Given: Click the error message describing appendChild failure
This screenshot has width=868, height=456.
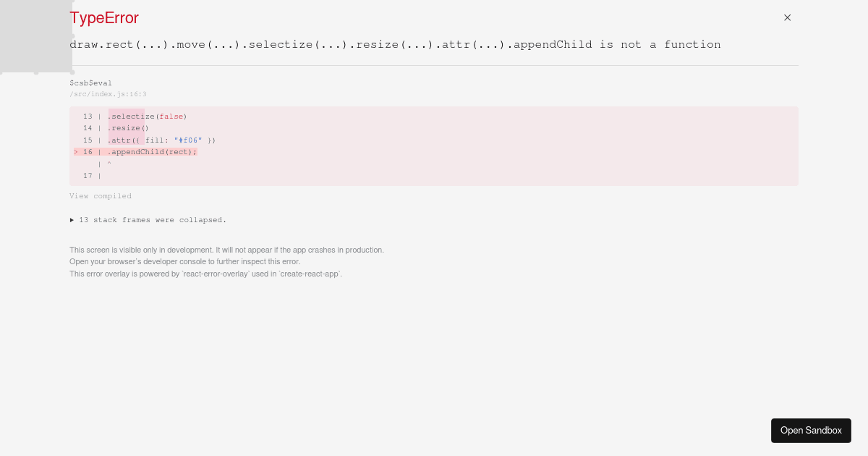Looking at the screenshot, I should [x=395, y=44].
